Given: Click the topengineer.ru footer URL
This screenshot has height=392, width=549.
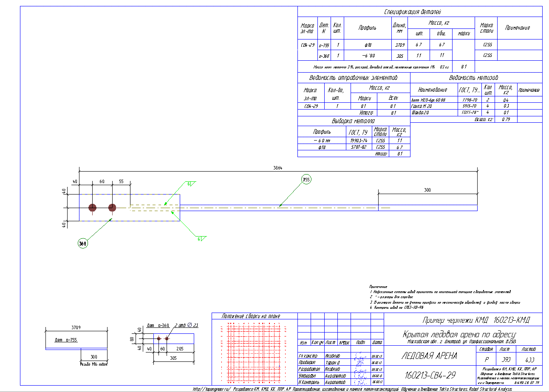Looking at the screenshot, I should (212, 389).
